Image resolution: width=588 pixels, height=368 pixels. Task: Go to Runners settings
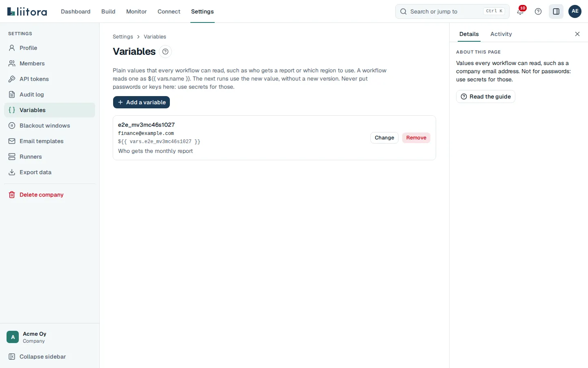49,157
